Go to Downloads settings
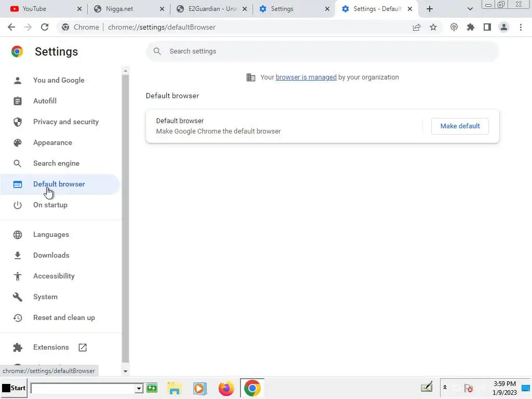This screenshot has height=399, width=532. tap(59, 256)
